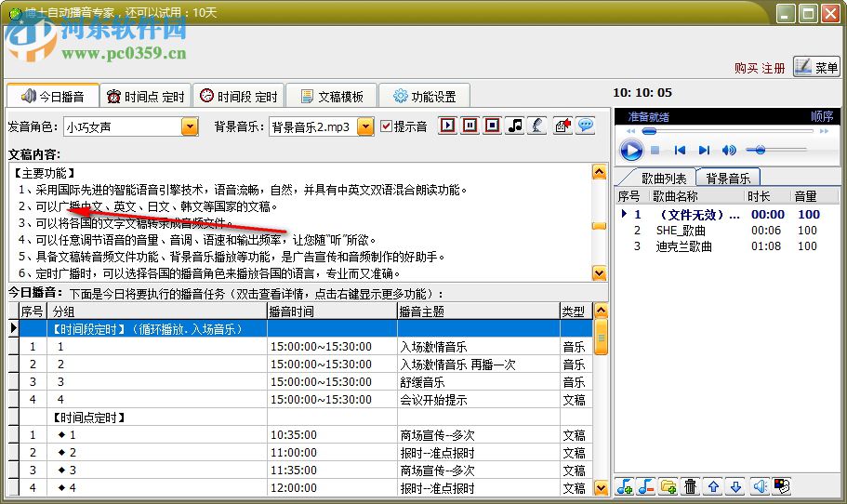Add a song with the note-plus icon

(x=625, y=486)
